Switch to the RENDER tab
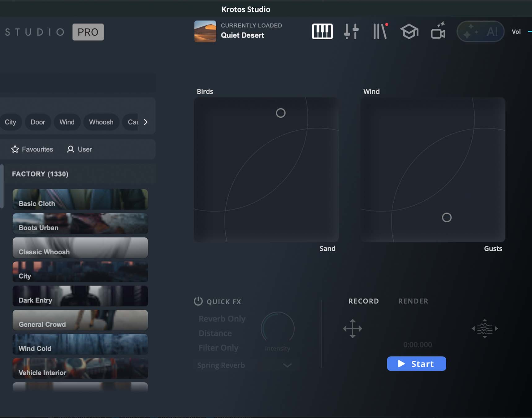The width and height of the screenshot is (532, 418). pyautogui.click(x=413, y=301)
